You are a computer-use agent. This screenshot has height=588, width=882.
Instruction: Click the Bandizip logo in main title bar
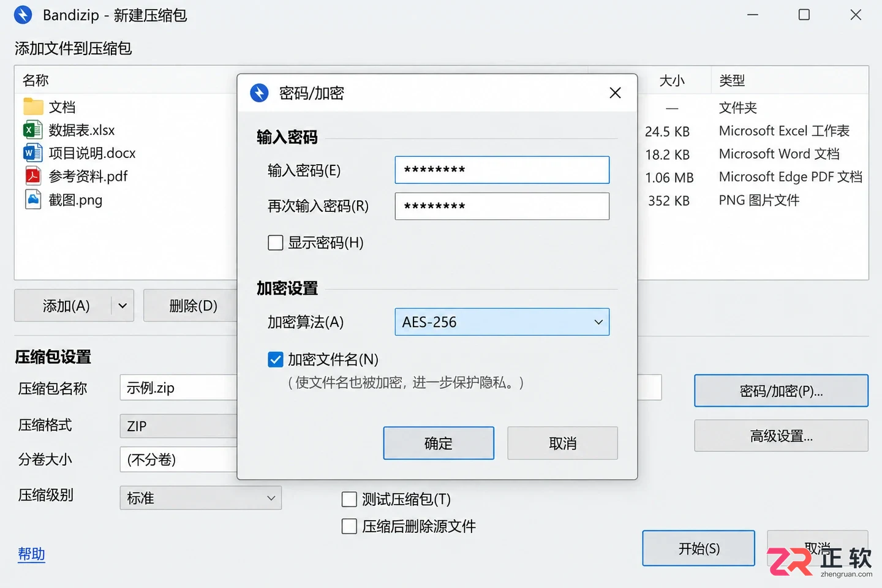point(23,15)
